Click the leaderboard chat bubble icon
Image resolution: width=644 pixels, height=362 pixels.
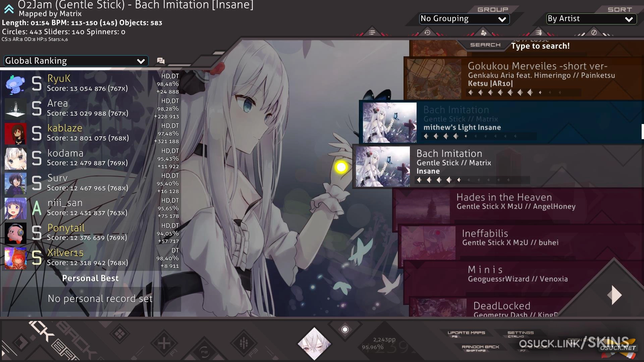161,61
